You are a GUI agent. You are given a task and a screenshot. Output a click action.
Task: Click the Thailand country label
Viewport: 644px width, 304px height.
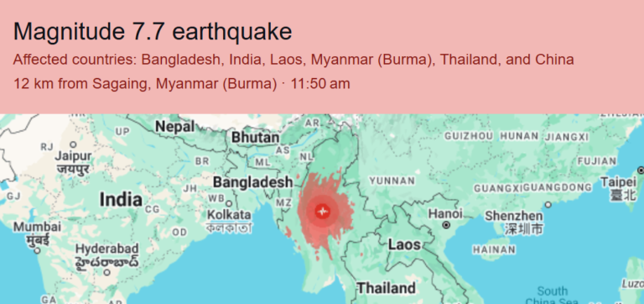pos(386,288)
